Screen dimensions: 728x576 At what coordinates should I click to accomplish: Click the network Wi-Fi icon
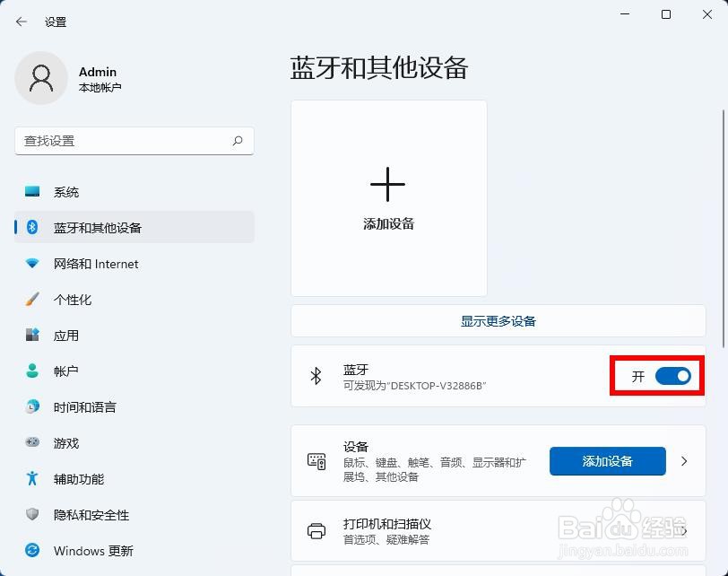(x=32, y=264)
